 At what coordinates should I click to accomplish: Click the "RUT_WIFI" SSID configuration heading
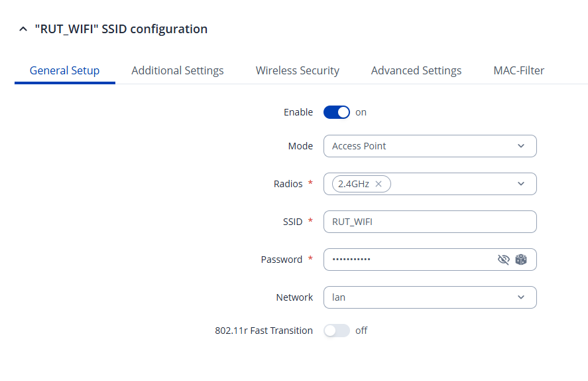click(x=121, y=29)
